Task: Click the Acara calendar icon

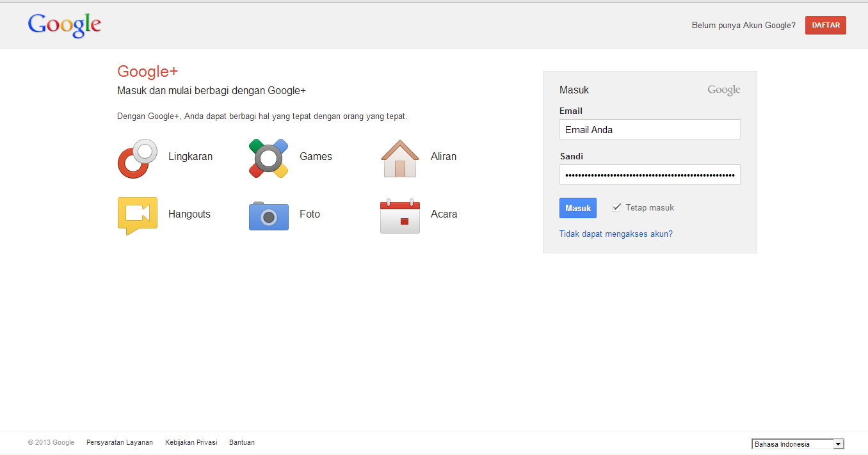Action: [x=400, y=216]
